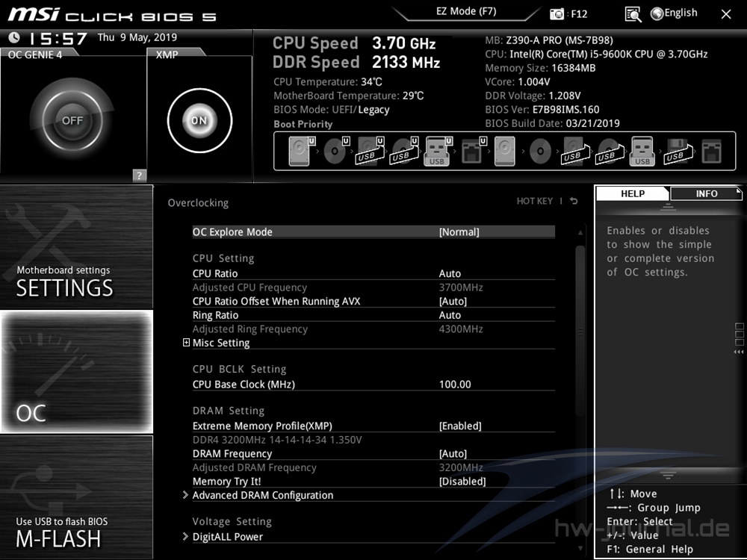The width and height of the screenshot is (747, 560).
Task: Open the OC Explore Mode [Normal] option
Action: click(373, 232)
